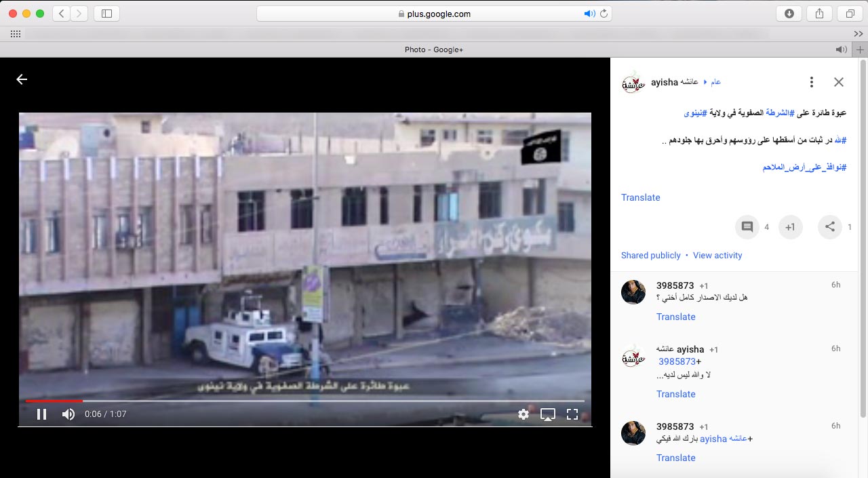Open video settings gear
The width and height of the screenshot is (868, 478).
pos(524,414)
